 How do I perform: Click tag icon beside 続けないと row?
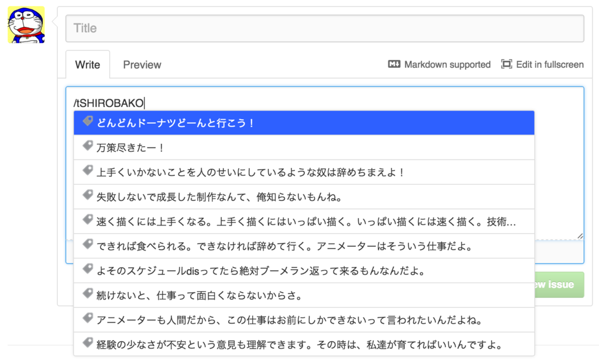click(x=88, y=293)
